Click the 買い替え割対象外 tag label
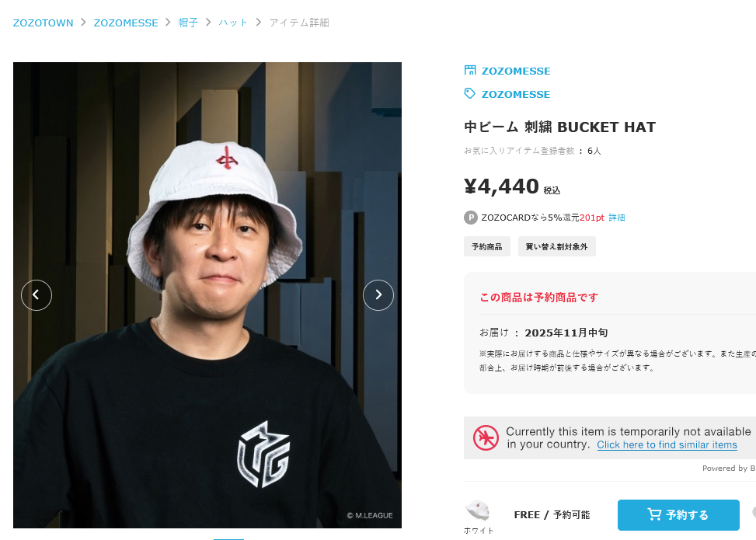The width and height of the screenshot is (756, 540). click(557, 246)
